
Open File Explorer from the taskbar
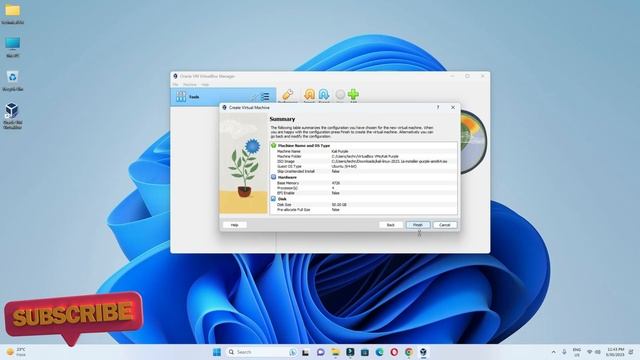pos(335,352)
